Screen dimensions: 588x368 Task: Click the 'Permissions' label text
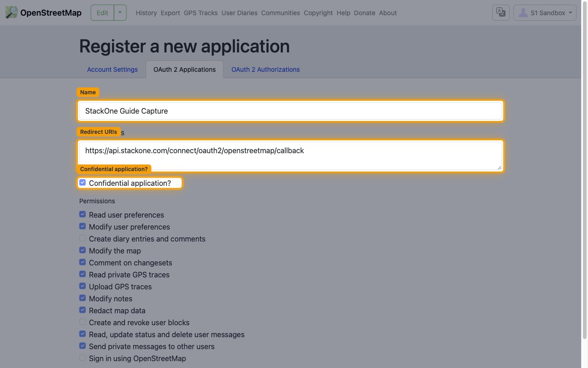pos(97,201)
